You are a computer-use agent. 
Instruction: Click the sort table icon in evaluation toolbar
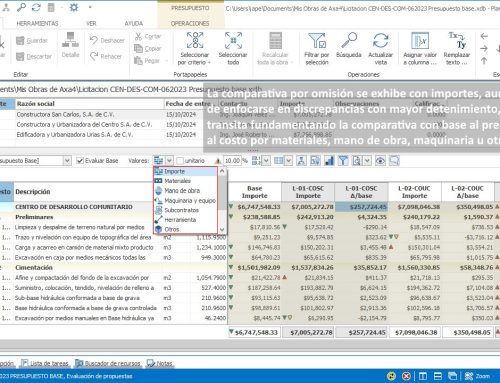(x=315, y=161)
